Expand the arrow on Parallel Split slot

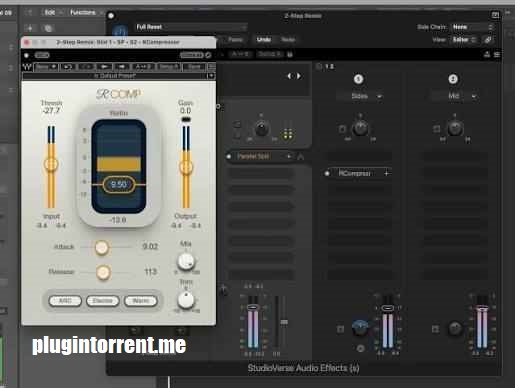pos(289,156)
